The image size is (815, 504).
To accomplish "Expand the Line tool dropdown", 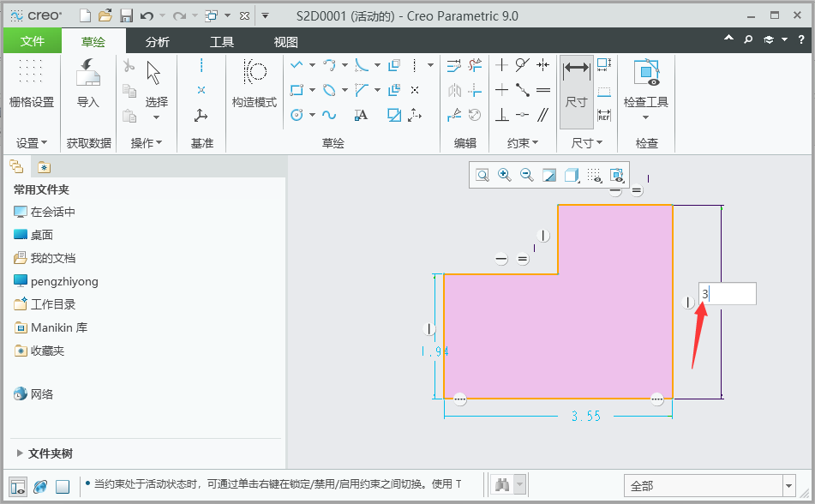I will [313, 65].
